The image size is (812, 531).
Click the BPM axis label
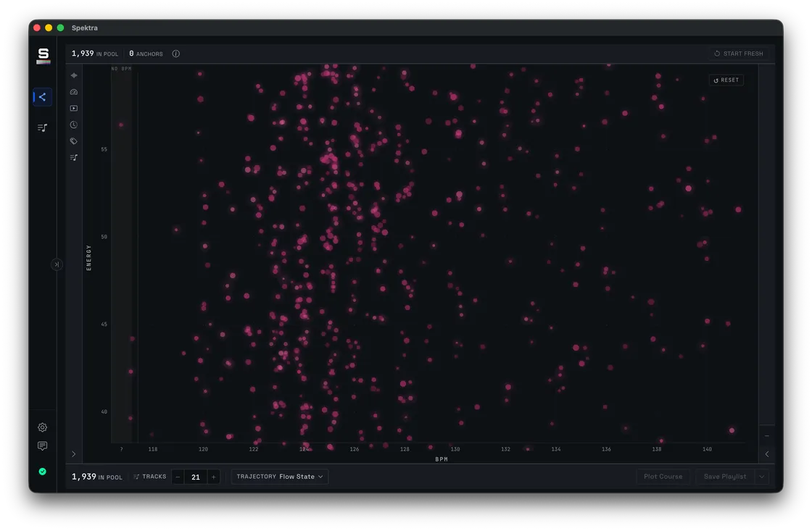pyautogui.click(x=442, y=459)
